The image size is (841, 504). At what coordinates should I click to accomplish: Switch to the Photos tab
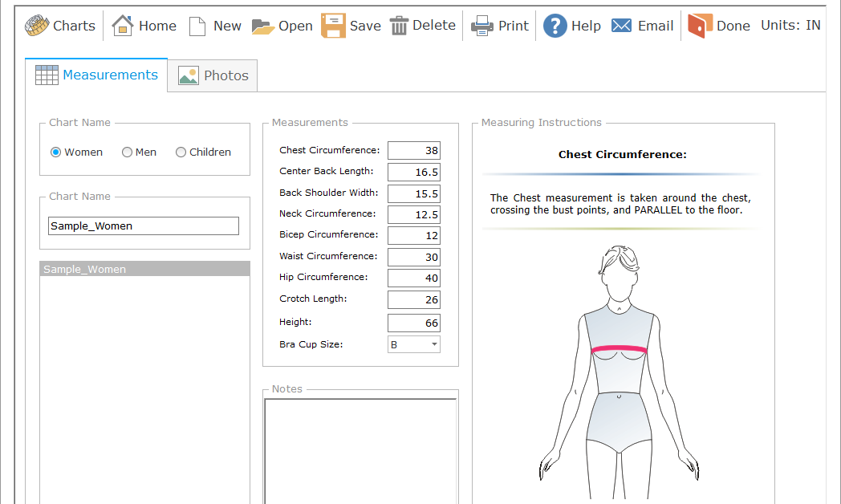point(213,75)
